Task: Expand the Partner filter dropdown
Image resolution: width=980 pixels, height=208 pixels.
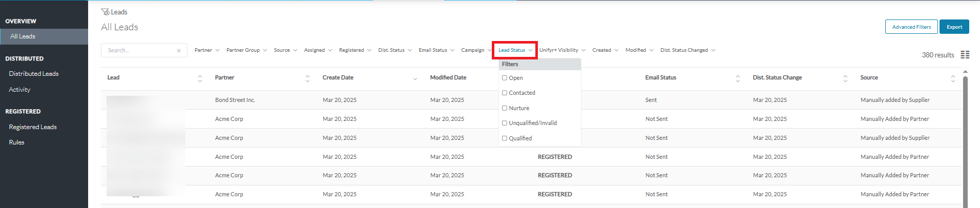Action: [x=207, y=50]
